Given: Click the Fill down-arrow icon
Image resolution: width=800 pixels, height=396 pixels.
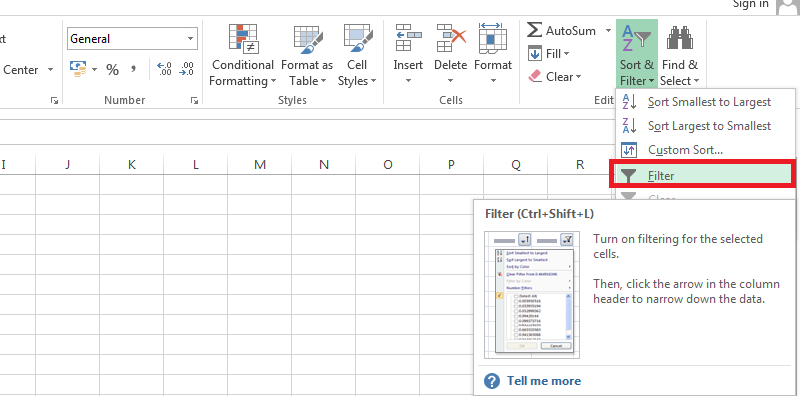Looking at the screenshot, I should pos(535,54).
